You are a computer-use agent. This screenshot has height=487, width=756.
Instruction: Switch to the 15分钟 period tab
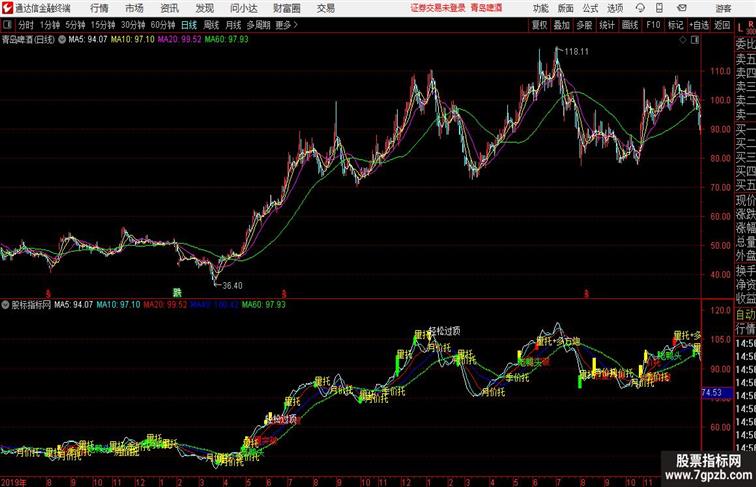pos(103,25)
